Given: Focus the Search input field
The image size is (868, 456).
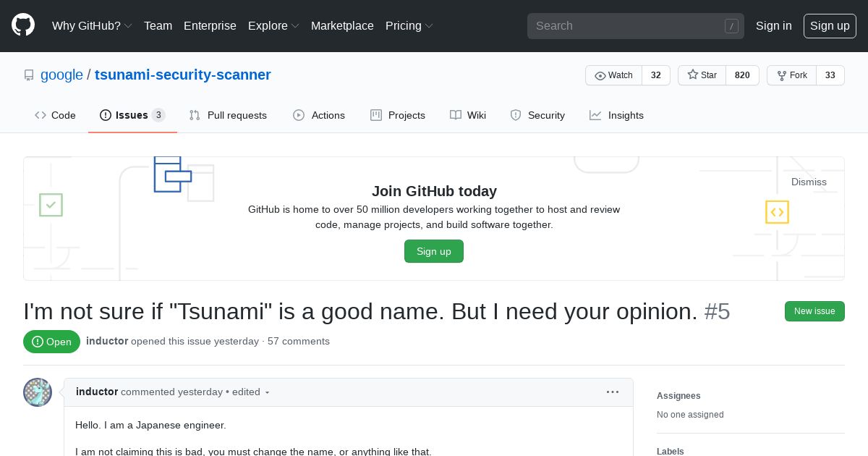Looking at the screenshot, I should point(636,26).
